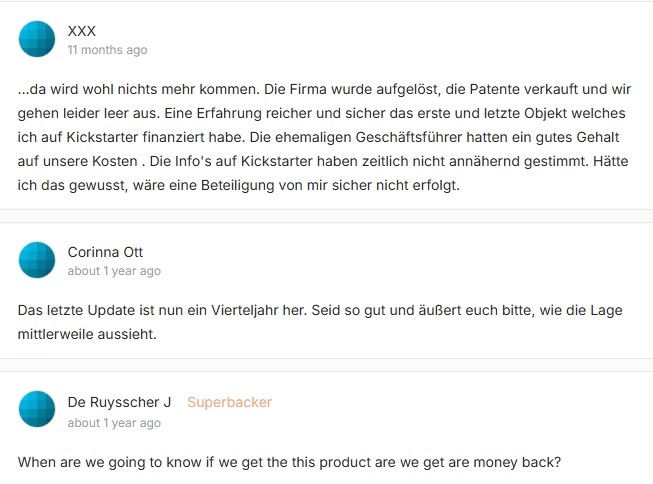The height and width of the screenshot is (484, 653).
Task: Click the timestamp under De Ruysscher J
Action: click(114, 422)
